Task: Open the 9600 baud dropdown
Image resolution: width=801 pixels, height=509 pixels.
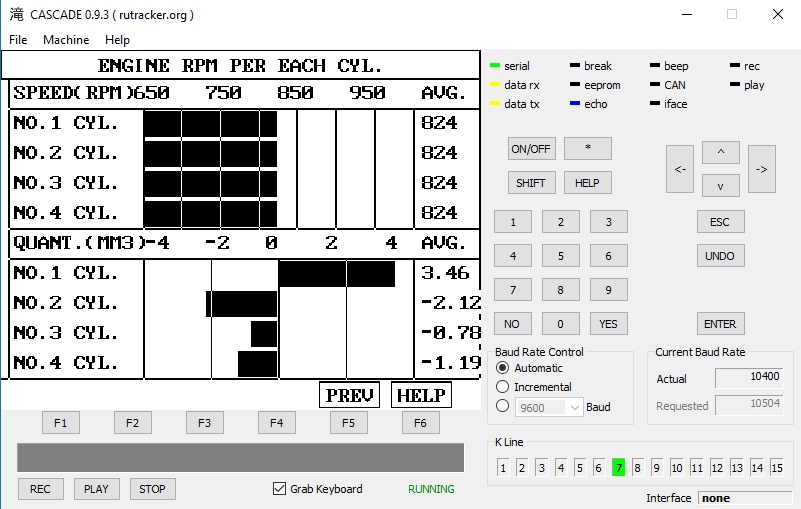Action: [548, 407]
